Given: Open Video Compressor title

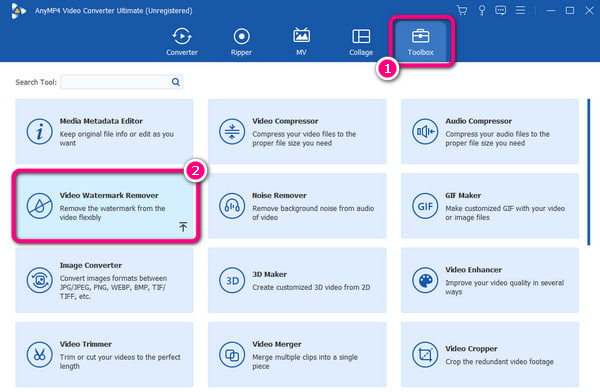Looking at the screenshot, I should 285,121.
